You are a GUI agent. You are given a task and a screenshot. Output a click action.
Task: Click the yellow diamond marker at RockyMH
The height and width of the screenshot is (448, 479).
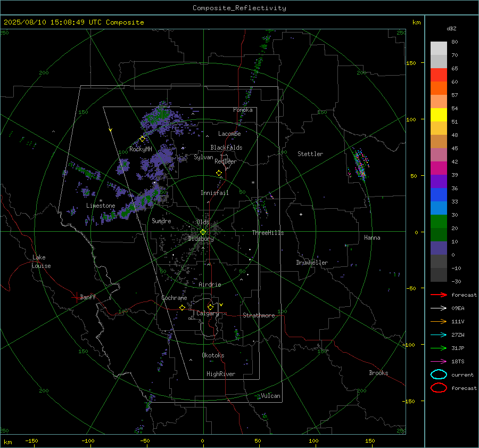[142, 139]
